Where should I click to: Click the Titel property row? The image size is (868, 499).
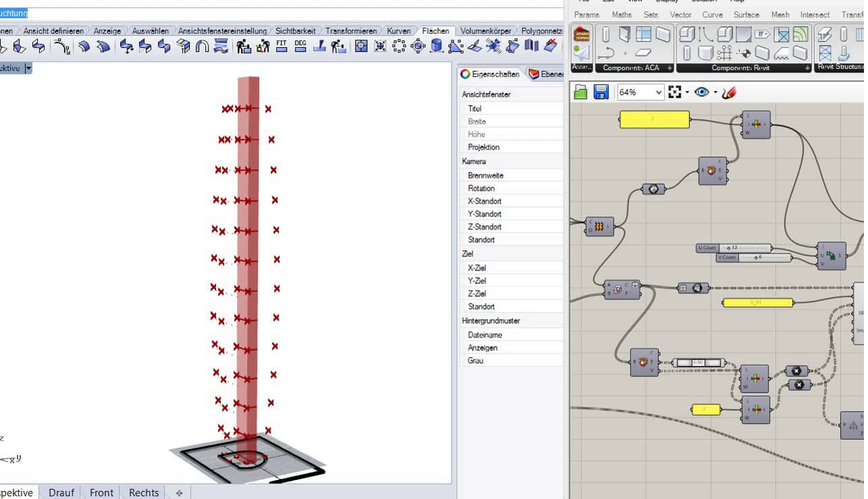512,109
